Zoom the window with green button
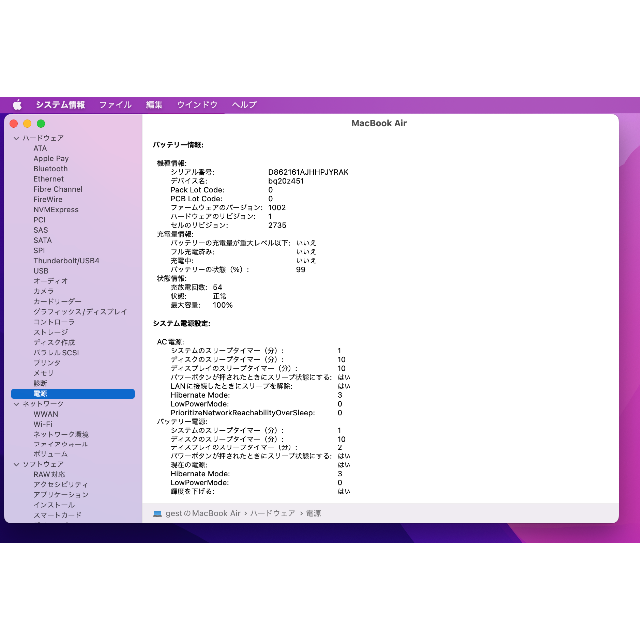The image size is (640, 640). 41,124
